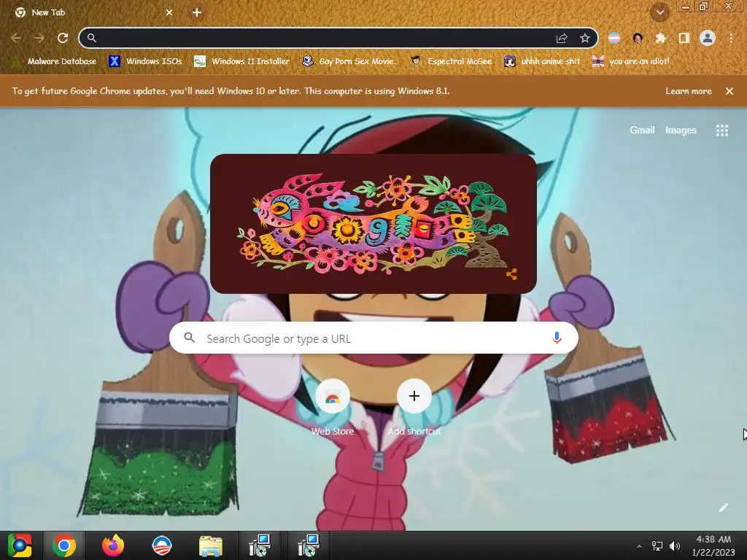
Task: Open Windows ISOs bookmark
Action: point(145,61)
